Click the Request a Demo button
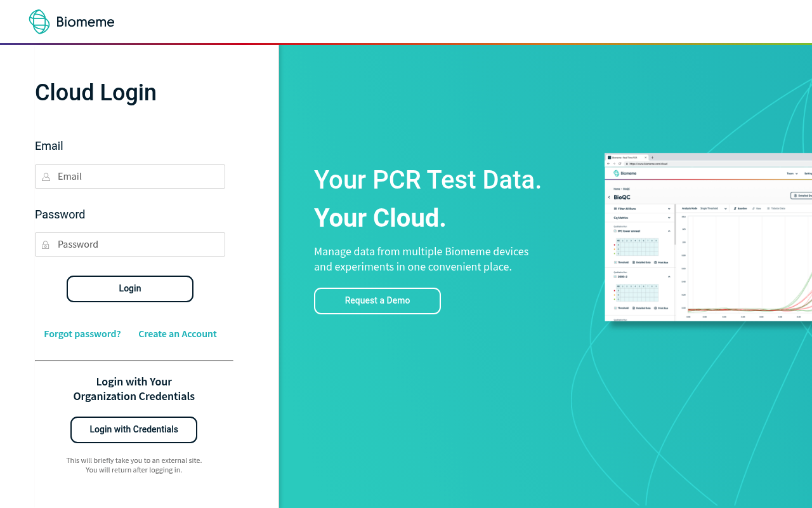The image size is (812, 508). [377, 301]
